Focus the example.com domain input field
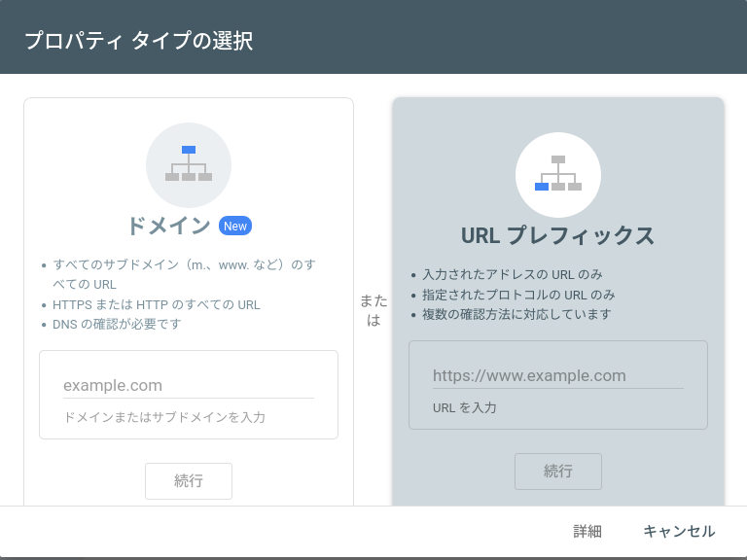This screenshot has height=560, width=747. click(x=188, y=386)
